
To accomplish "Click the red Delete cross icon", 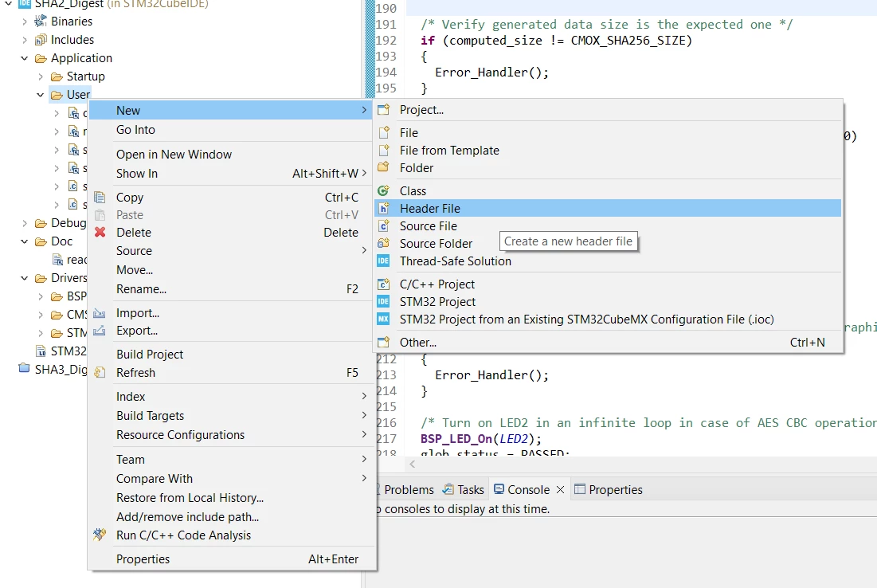I will 100,232.
